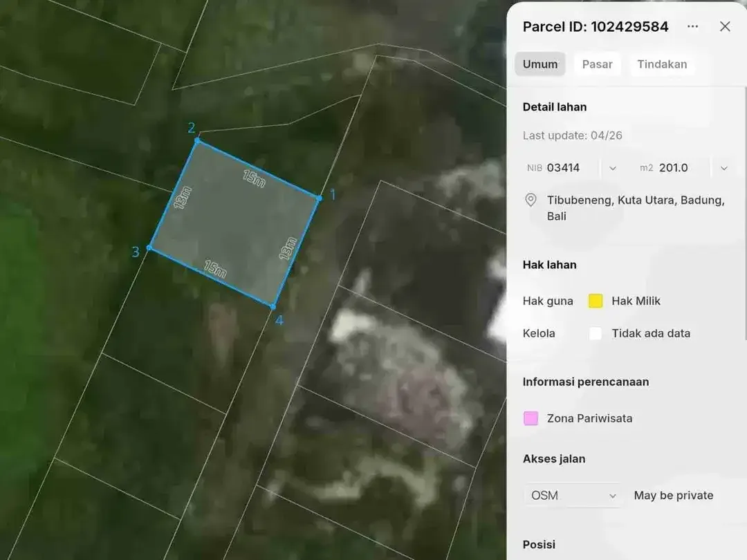Open the OSM road access dropdown
Screen dimensions: 747x560
click(573, 496)
